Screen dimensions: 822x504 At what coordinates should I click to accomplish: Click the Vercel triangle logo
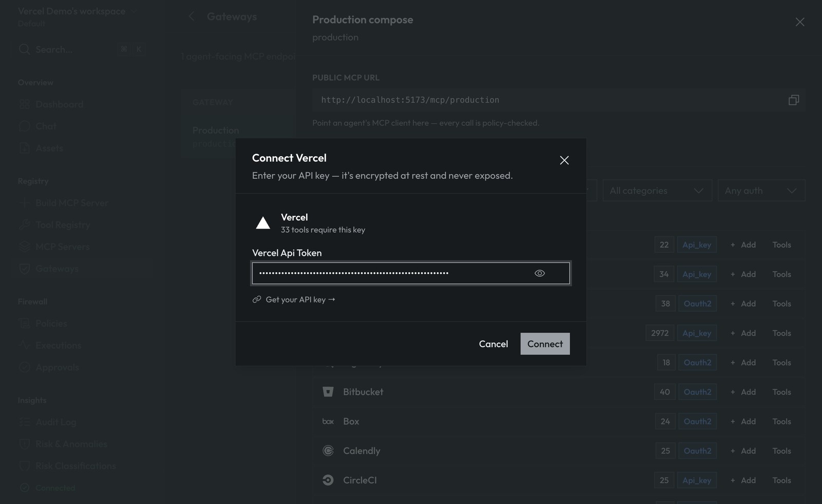click(x=263, y=223)
